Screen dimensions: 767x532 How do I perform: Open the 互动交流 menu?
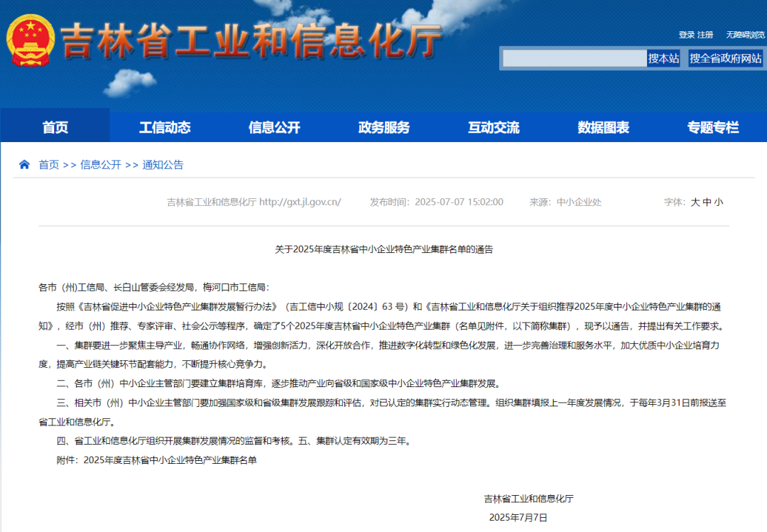tap(493, 126)
